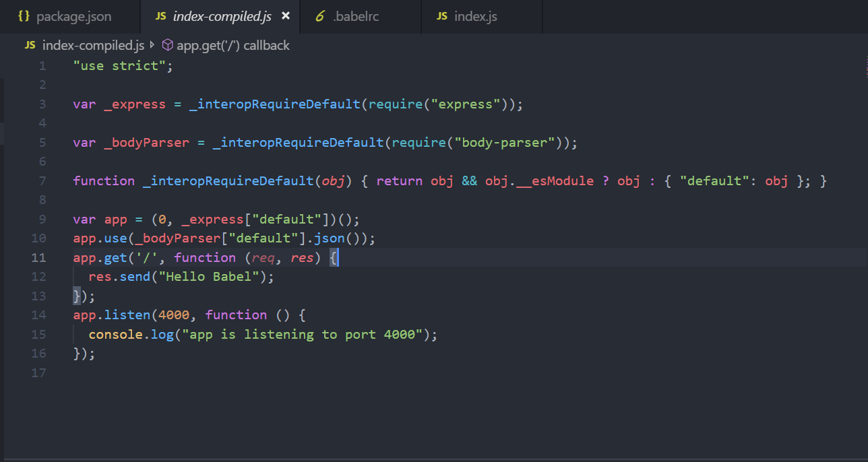Switch to the package.json tab
Screen dimensions: 868x462
pyautogui.click(x=73, y=16)
